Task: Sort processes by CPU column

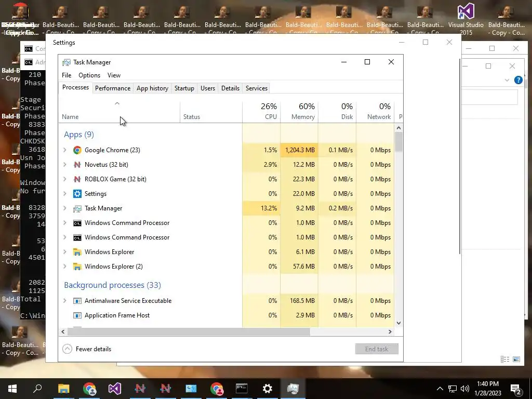Action: click(262, 112)
